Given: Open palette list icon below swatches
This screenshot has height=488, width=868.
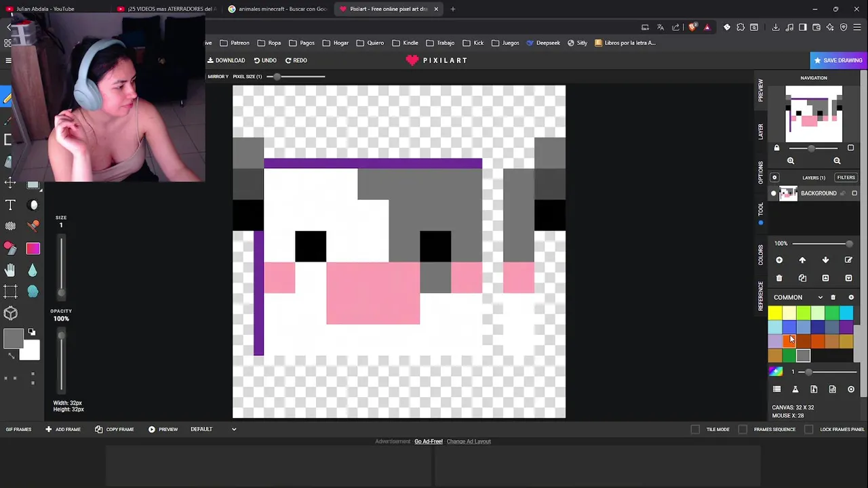Looking at the screenshot, I should tap(777, 389).
